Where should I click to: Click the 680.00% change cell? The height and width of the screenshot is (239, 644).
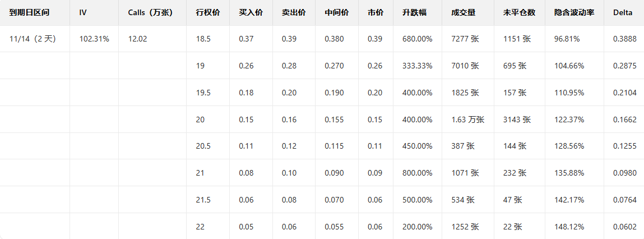click(x=417, y=39)
